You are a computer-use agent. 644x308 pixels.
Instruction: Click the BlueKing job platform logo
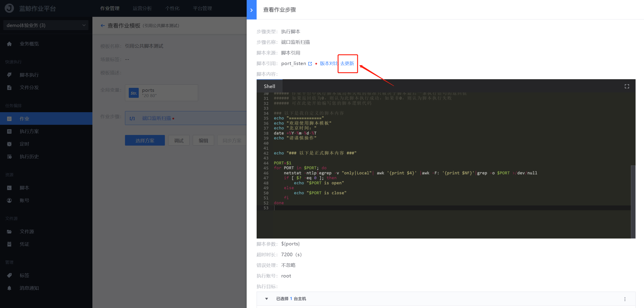9,8
